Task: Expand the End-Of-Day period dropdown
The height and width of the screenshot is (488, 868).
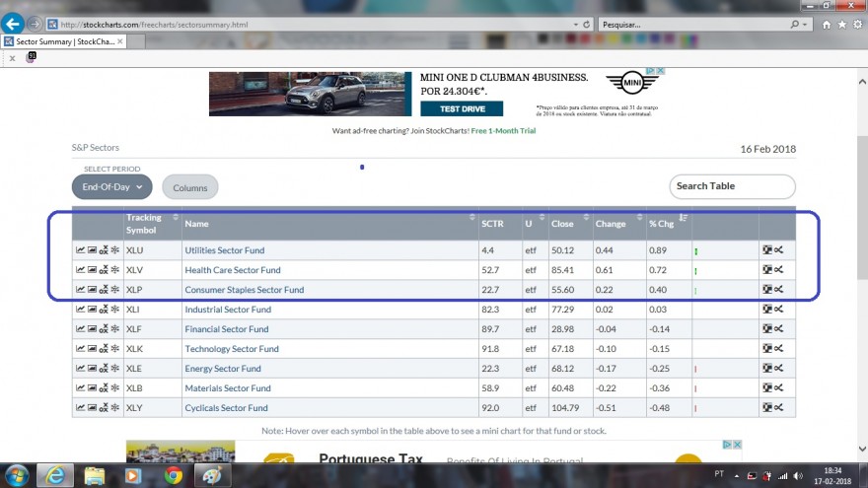Action: click(x=111, y=187)
